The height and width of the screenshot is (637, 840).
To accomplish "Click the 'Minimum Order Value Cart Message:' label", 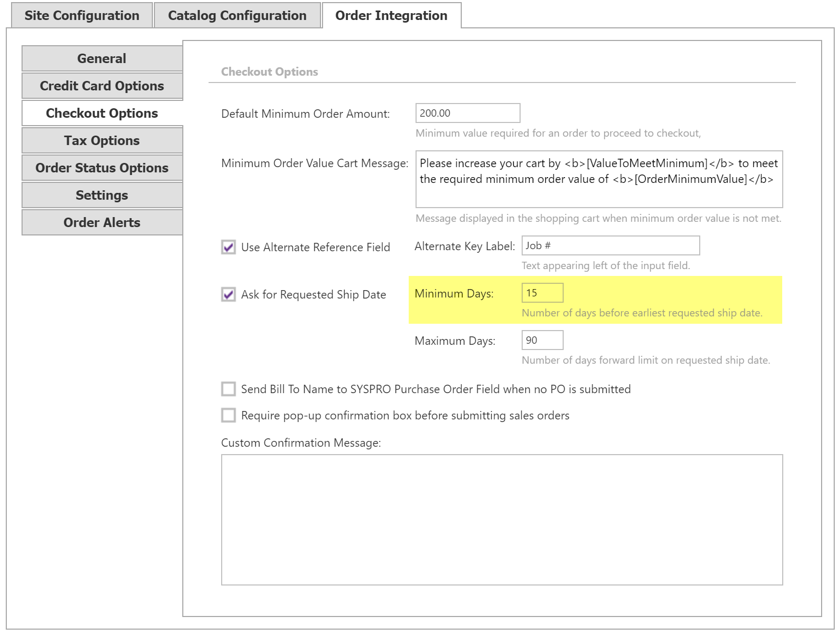I will pyautogui.click(x=315, y=163).
